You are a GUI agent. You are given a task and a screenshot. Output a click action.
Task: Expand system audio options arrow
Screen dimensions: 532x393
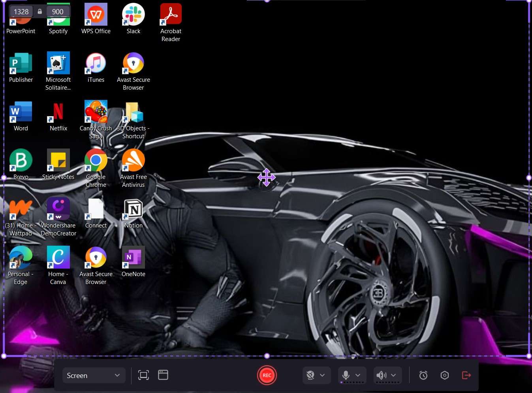click(393, 375)
